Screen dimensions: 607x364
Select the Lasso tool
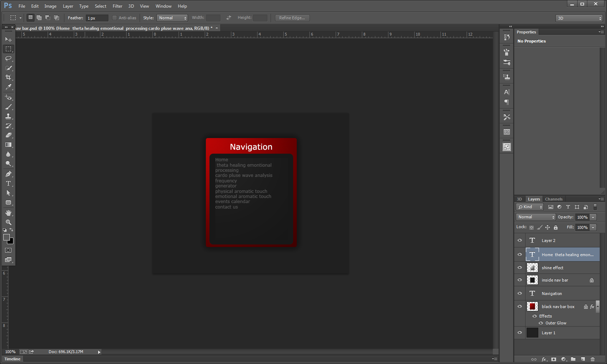[x=8, y=58]
